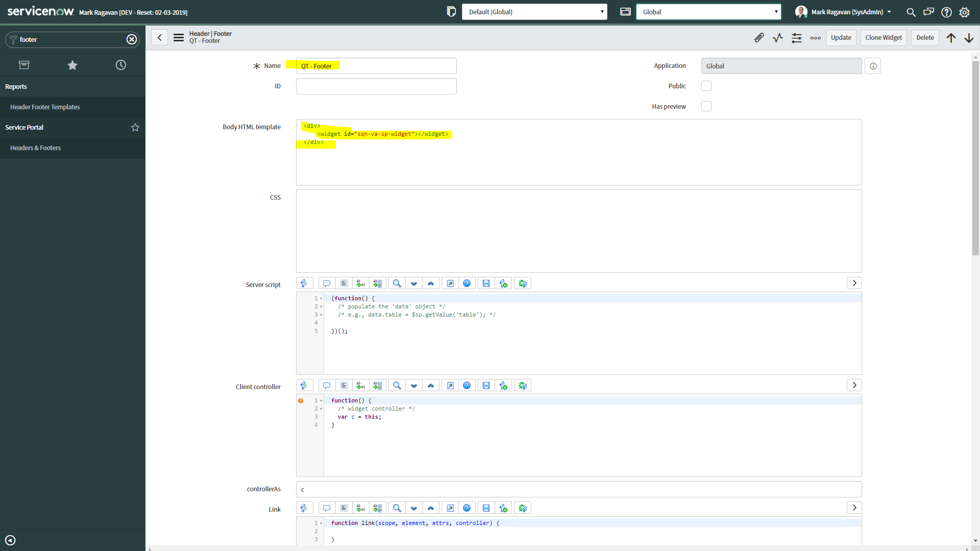980x551 pixels.
Task: Run syntax check on the Server script
Action: pyautogui.click(x=504, y=283)
